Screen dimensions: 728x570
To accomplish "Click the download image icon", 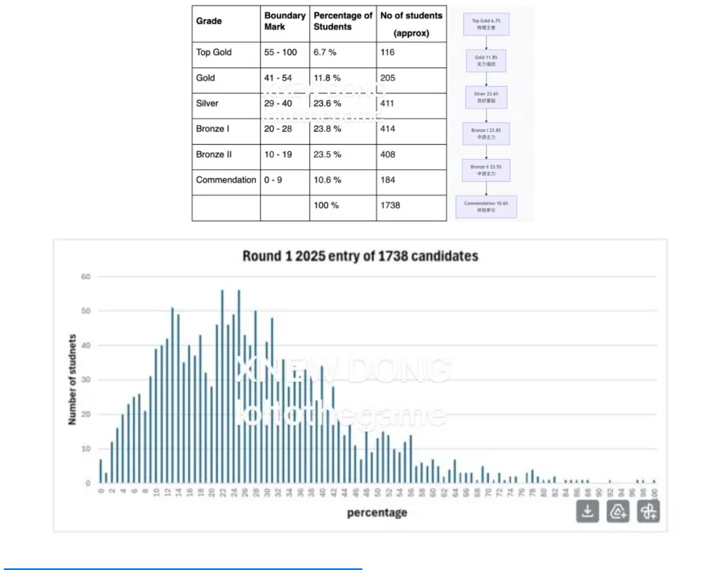I will (587, 511).
